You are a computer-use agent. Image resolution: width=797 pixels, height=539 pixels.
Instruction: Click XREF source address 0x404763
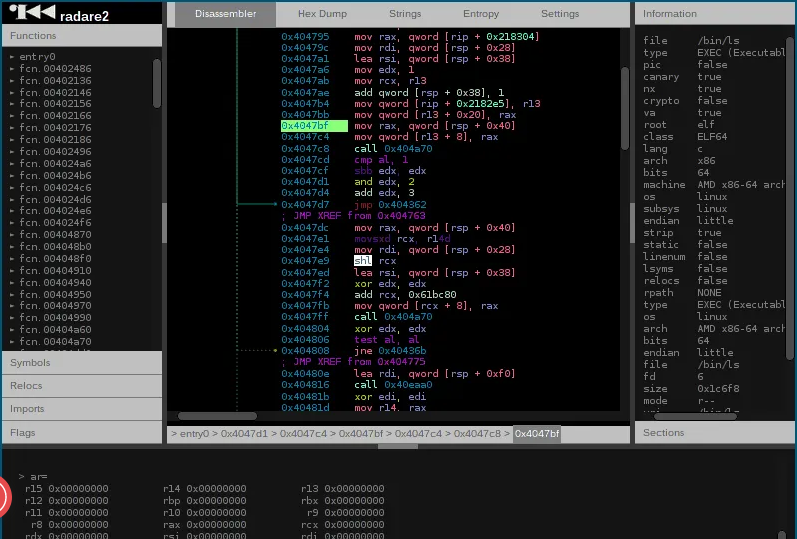pos(402,216)
